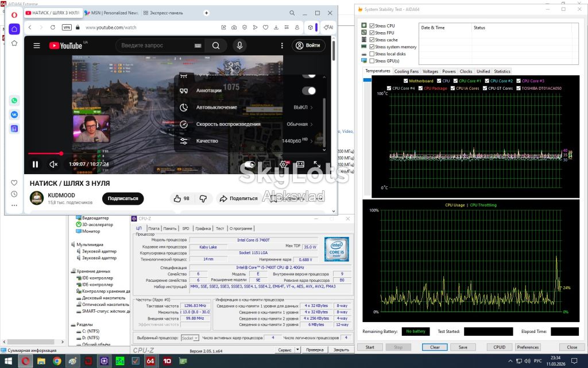Uncheck Motherboard in the temperature graph legend
588x368 pixels.
click(x=406, y=80)
